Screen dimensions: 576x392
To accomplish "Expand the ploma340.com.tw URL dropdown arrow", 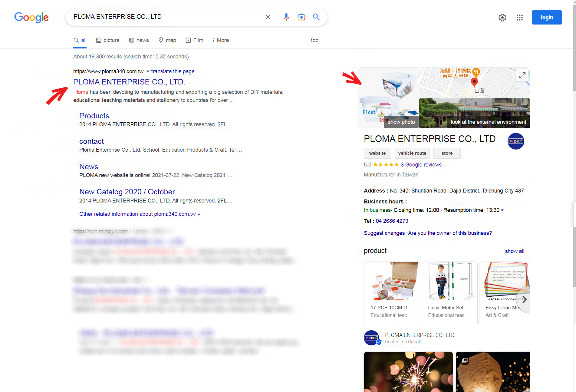I will click(148, 71).
